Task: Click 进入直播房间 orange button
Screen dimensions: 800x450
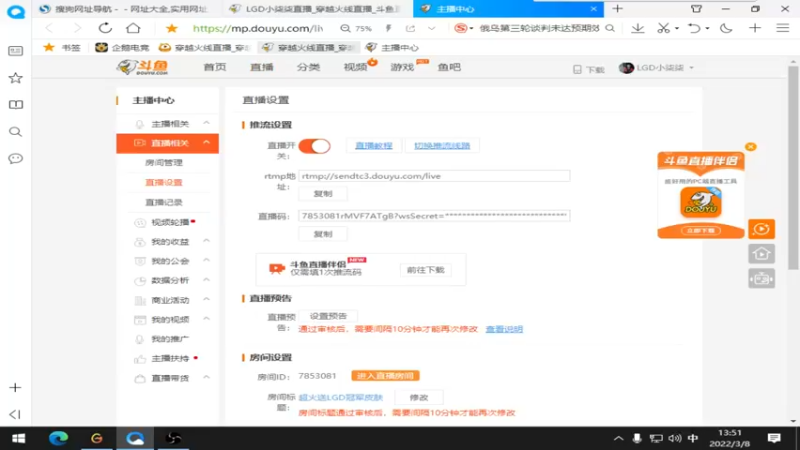Action: click(x=385, y=376)
